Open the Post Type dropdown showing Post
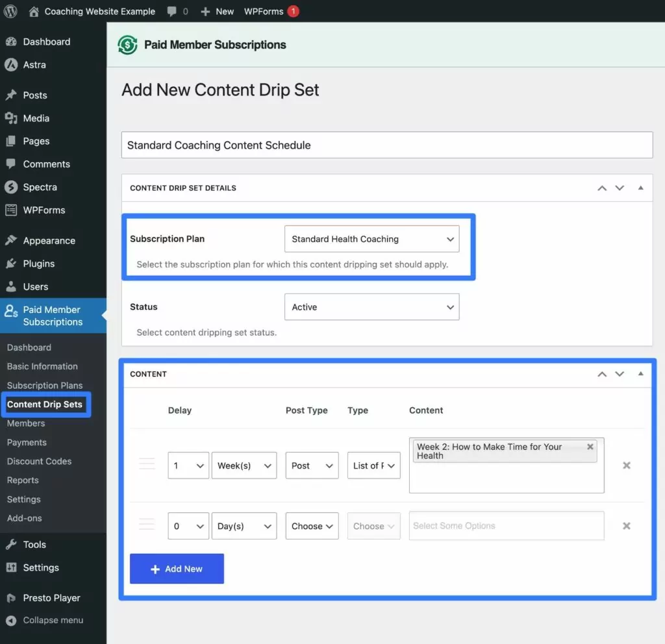The width and height of the screenshot is (665, 644). click(x=312, y=465)
